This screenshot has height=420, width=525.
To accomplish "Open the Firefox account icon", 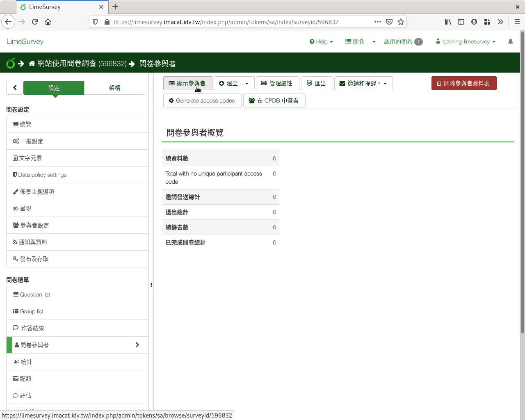I will (474, 22).
